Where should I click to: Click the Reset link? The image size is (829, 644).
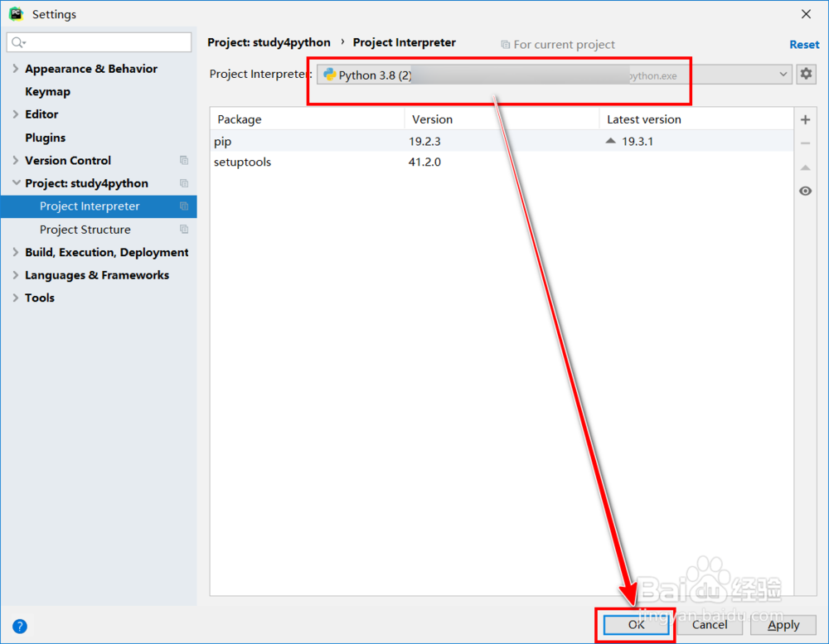point(804,45)
